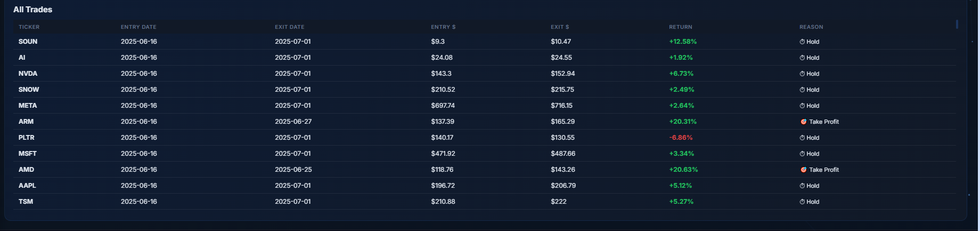Click the trades table scrollbar thumb
Screen dimensions: 980x231
tap(957, 24)
